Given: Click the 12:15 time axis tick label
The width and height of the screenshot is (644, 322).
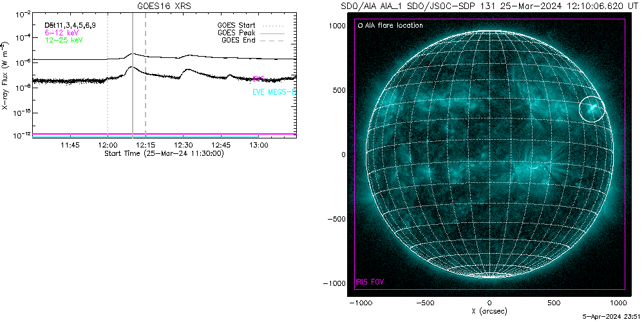Looking at the screenshot, I should (146, 145).
